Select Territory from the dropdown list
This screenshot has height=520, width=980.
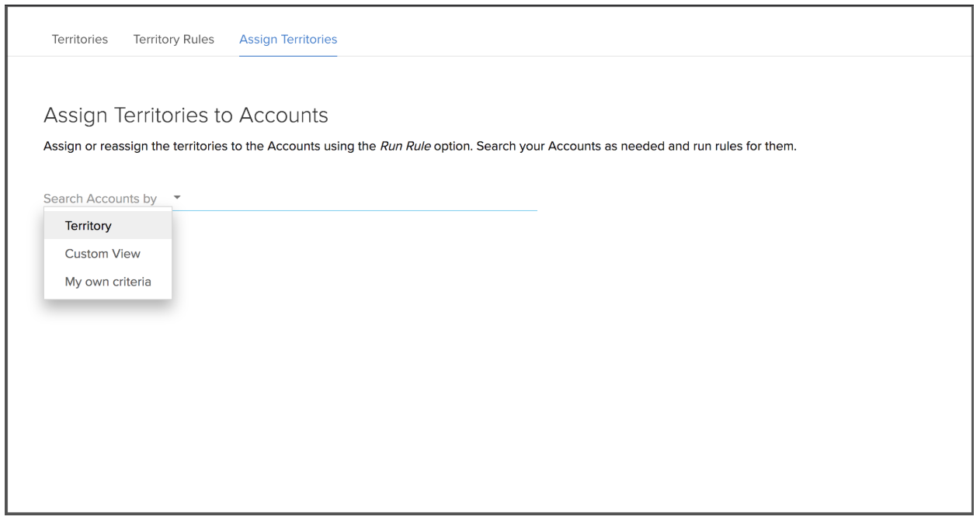(x=89, y=226)
